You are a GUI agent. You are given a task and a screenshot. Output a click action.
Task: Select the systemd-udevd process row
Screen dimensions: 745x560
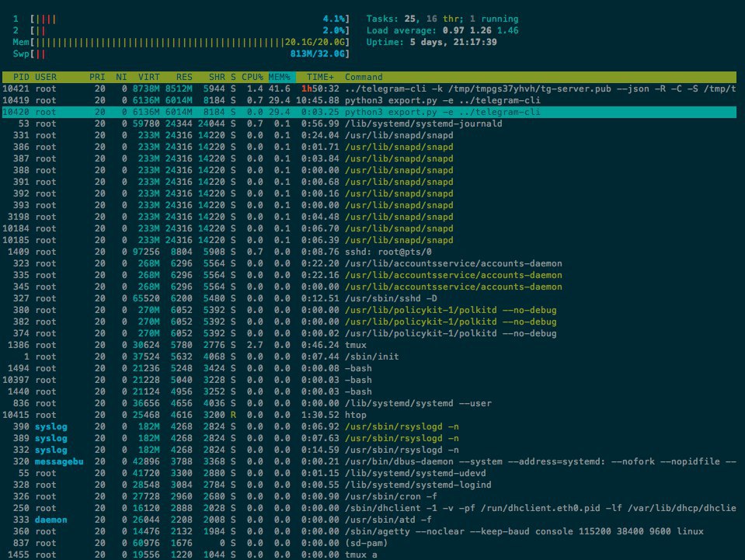pyautogui.click(x=369, y=472)
